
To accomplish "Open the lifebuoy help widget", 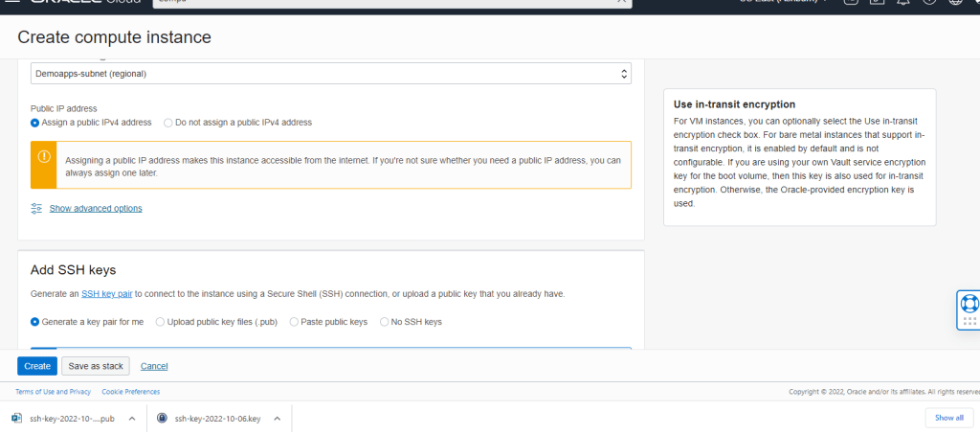I will point(969,305).
